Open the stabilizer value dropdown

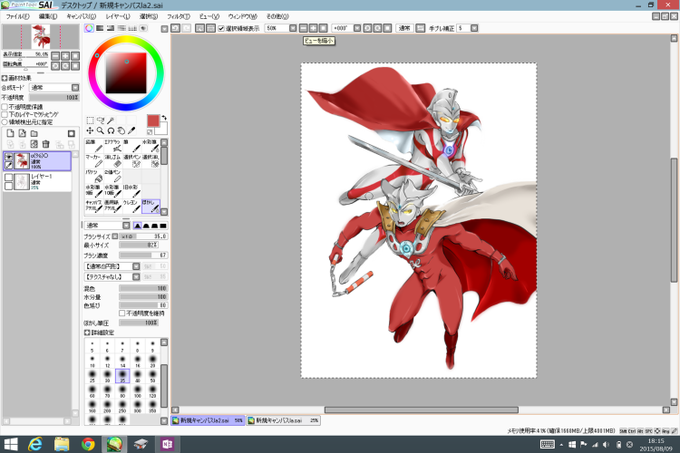[x=474, y=28]
